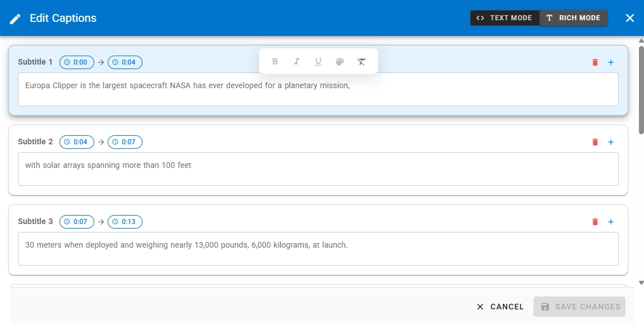Edit Subtitle 3 end time 0:13
Viewport: 644px width, 324px height.
tap(125, 222)
